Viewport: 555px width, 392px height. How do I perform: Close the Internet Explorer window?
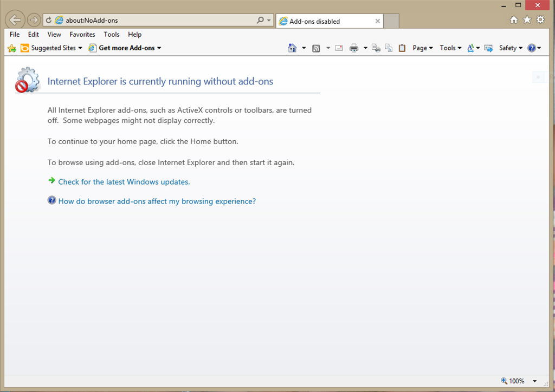coord(538,5)
